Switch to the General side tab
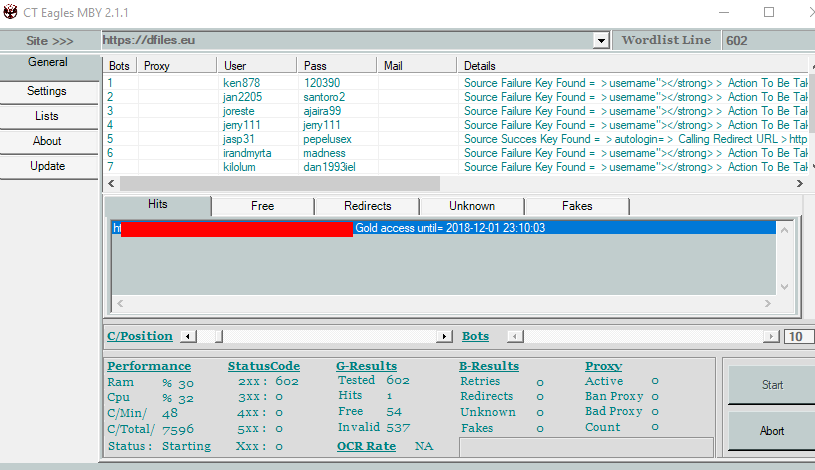 48,67
